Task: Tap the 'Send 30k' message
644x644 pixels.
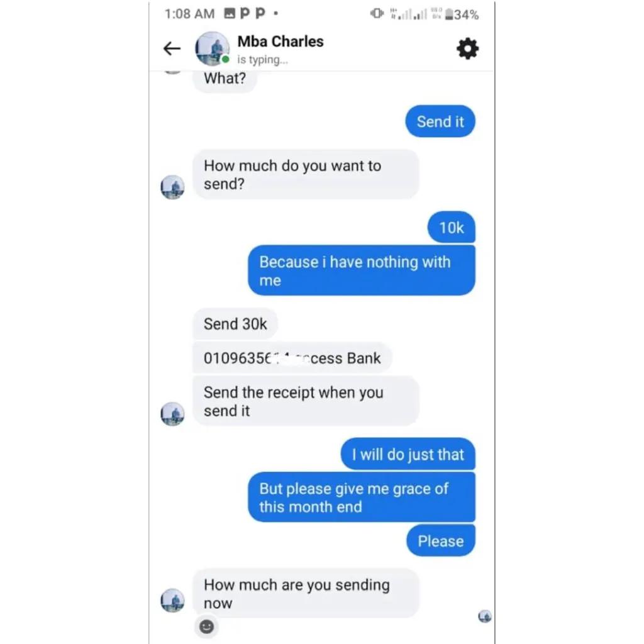Action: [x=235, y=324]
